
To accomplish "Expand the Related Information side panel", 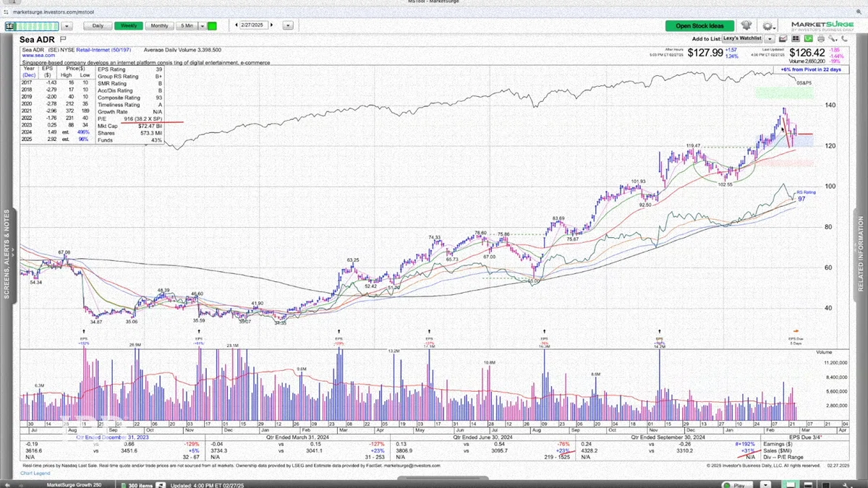I will point(861,254).
